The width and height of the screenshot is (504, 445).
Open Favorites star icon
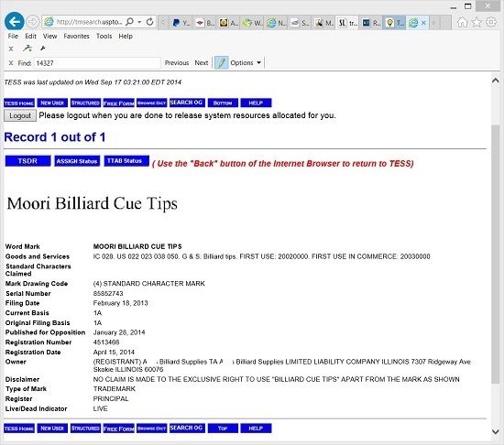point(477,22)
